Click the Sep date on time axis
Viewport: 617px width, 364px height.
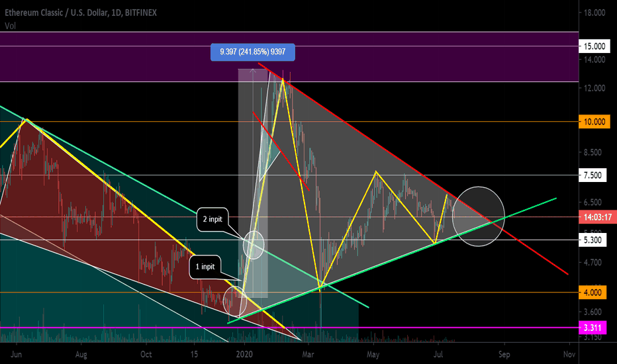tap(504, 355)
